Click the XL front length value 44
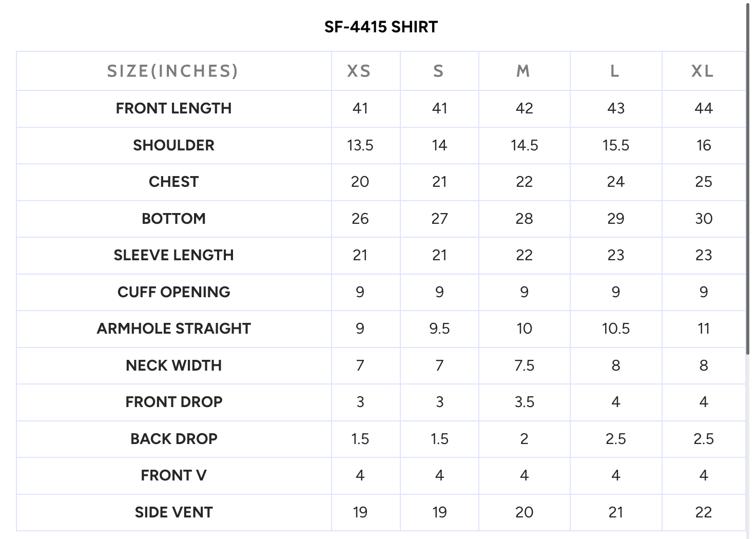This screenshot has height=539, width=756. [703, 108]
